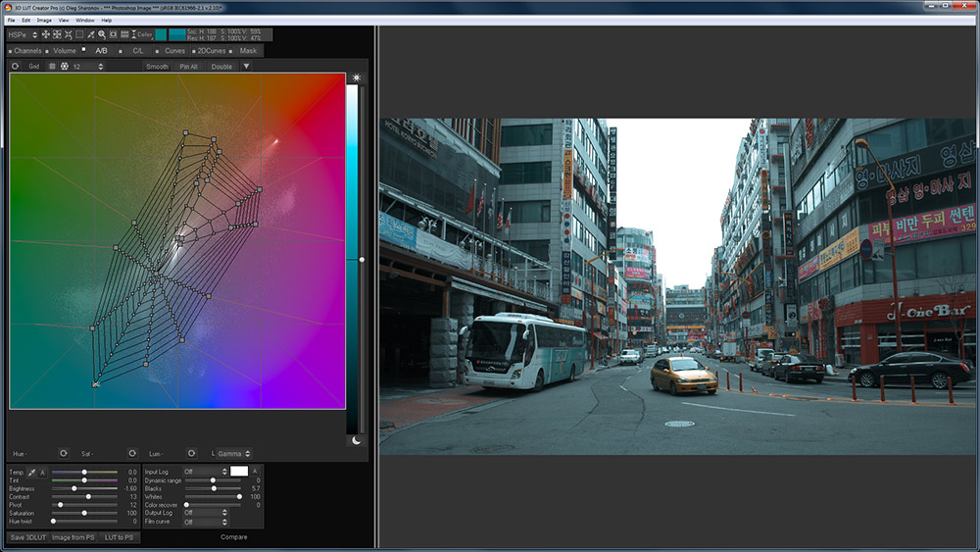Click the magnifier zoom tool

tap(101, 34)
